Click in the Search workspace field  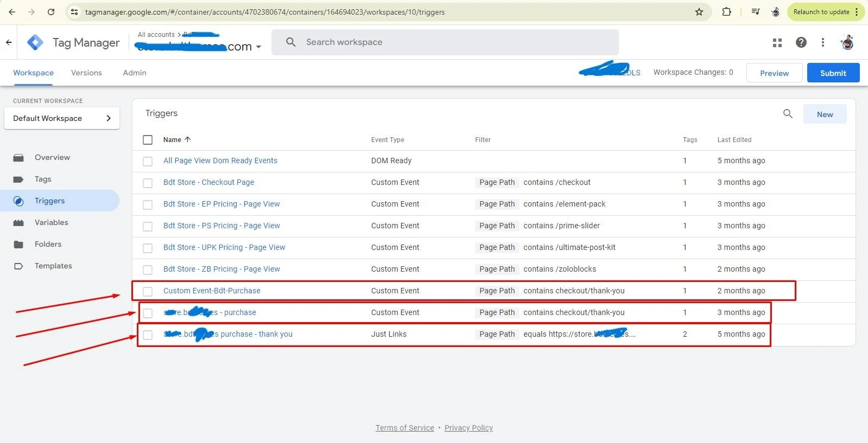[445, 42]
